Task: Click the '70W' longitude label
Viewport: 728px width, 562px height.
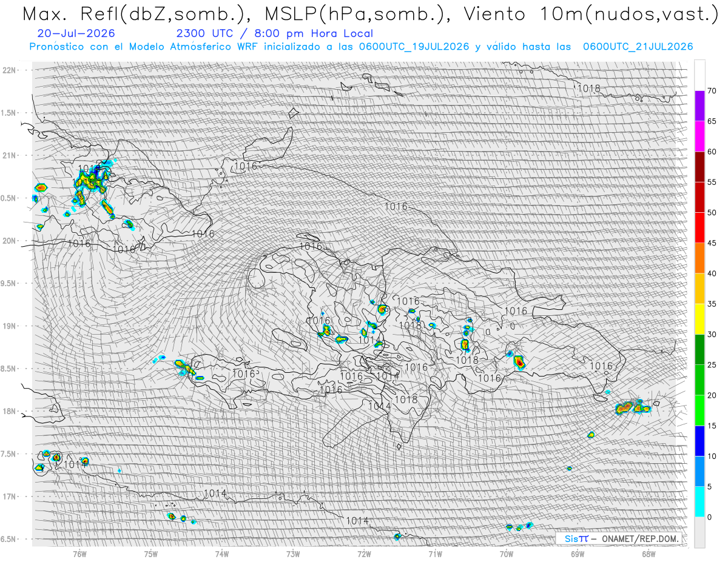Action: click(506, 553)
